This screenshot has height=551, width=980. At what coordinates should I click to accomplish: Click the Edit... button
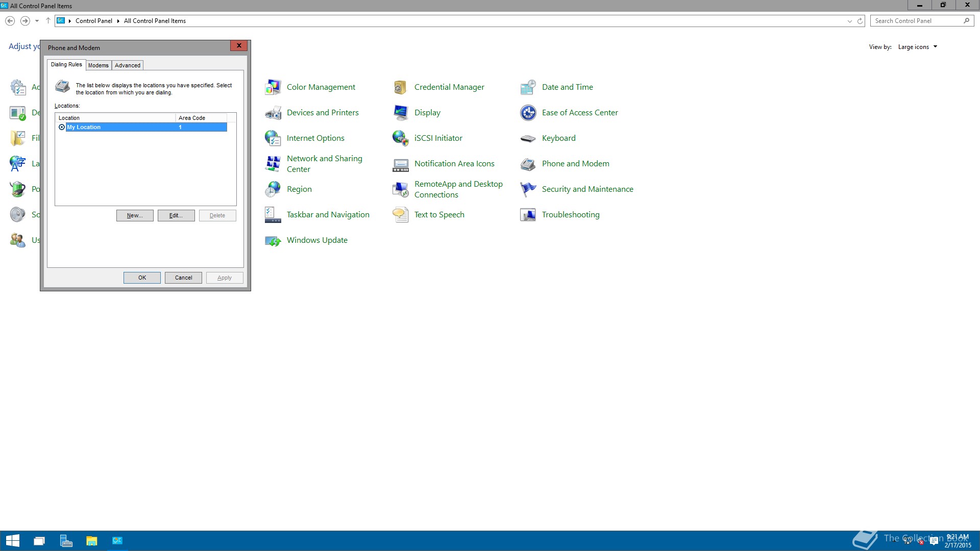[176, 215]
